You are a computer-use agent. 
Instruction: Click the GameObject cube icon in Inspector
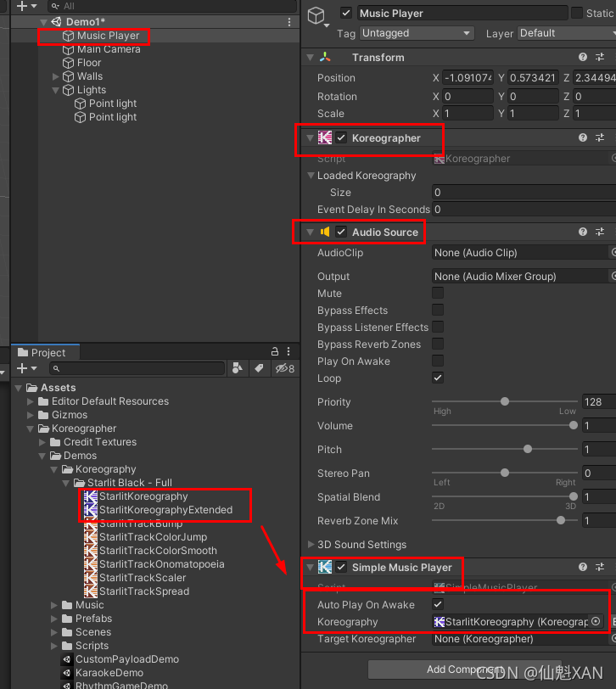coord(316,16)
